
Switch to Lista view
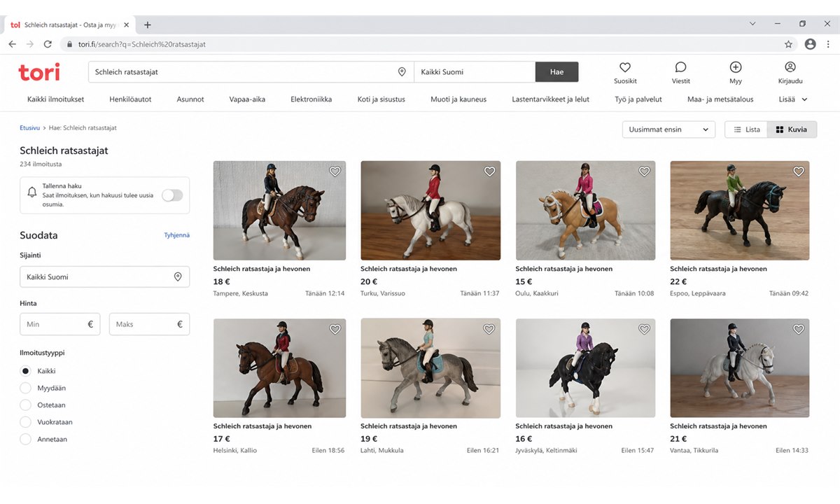point(745,129)
